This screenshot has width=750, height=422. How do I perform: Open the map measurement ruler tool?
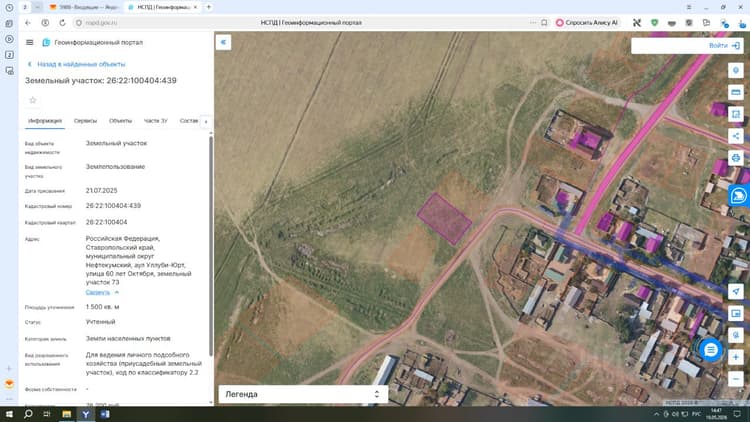click(736, 92)
